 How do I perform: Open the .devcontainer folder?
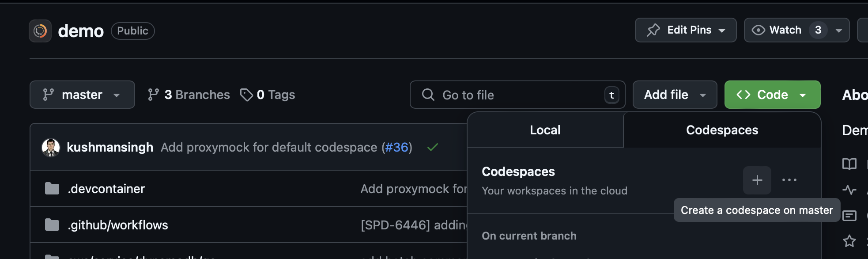point(106,189)
